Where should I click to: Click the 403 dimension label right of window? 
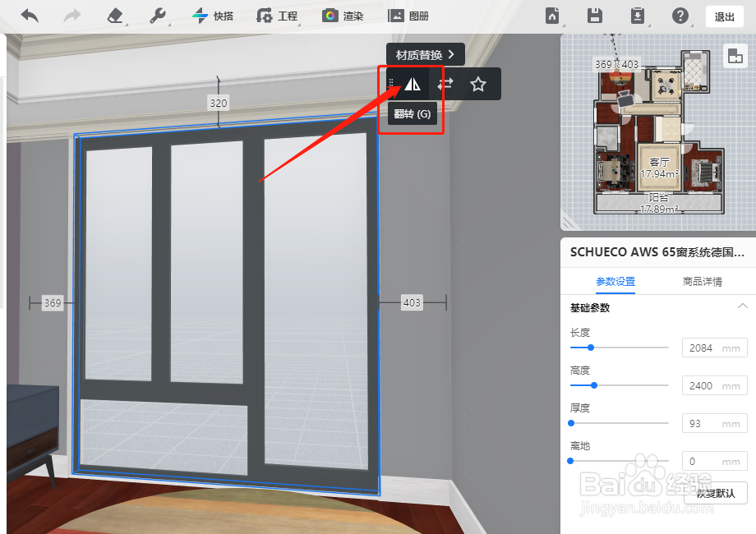pos(412,302)
